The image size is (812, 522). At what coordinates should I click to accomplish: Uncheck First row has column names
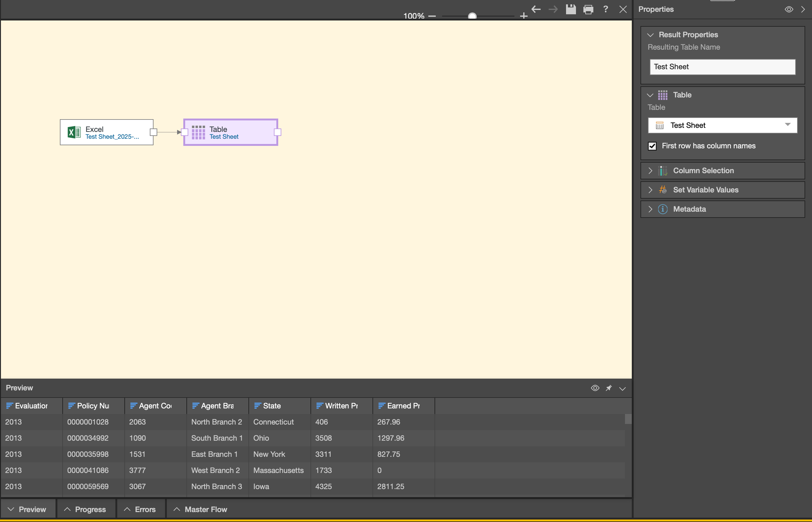652,146
